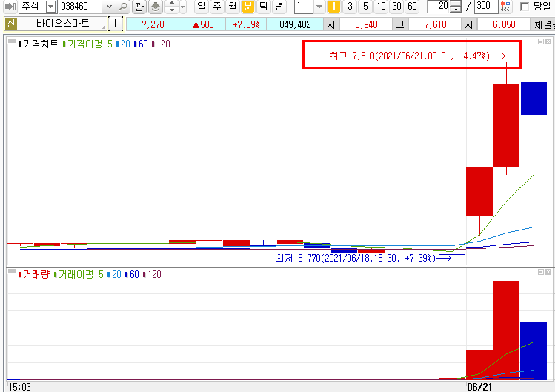Close the price chart pane
555x392 pixels.
click(x=548, y=41)
